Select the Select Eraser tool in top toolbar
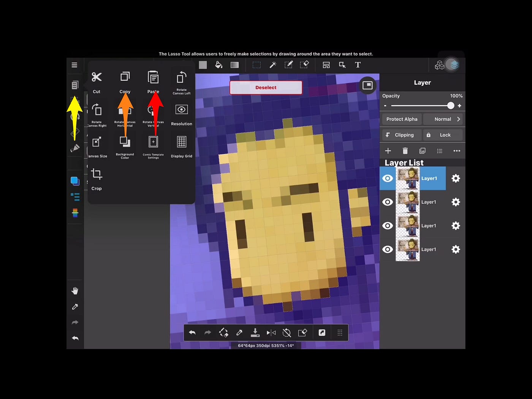The width and height of the screenshot is (532, 399). (x=304, y=65)
